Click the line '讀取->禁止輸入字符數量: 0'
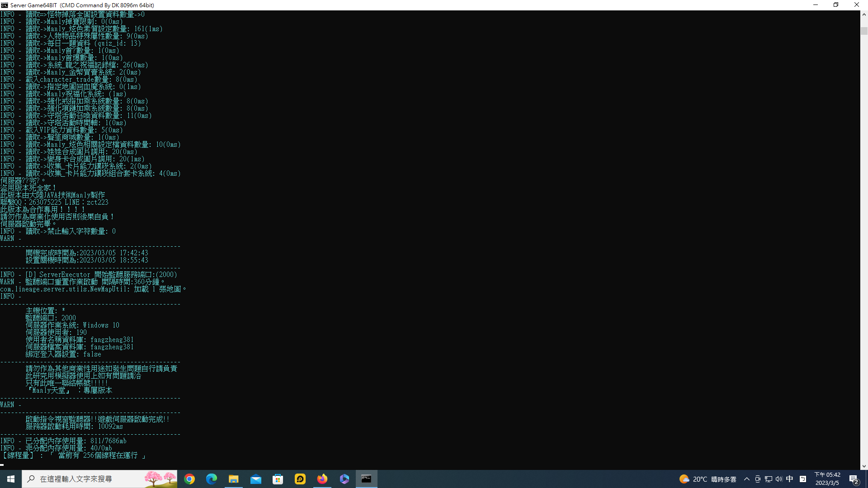Screen dimensions: 868x488 (x=71, y=231)
